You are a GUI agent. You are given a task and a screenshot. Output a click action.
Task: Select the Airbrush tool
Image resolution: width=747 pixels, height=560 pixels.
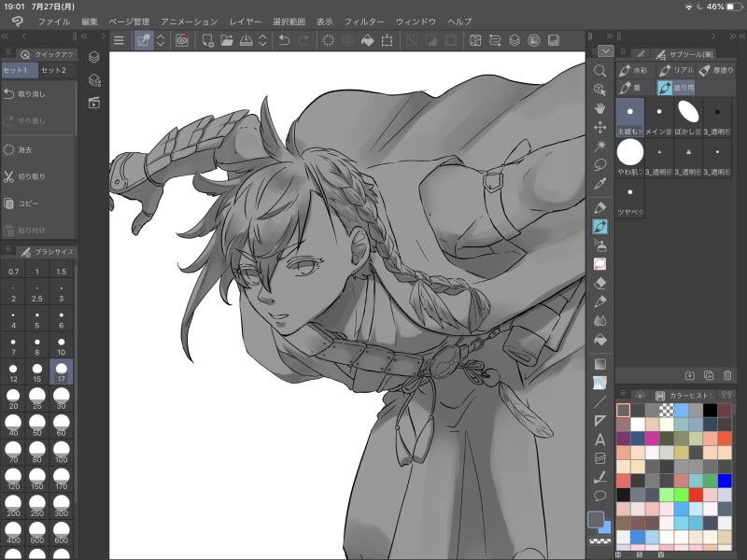point(599,245)
